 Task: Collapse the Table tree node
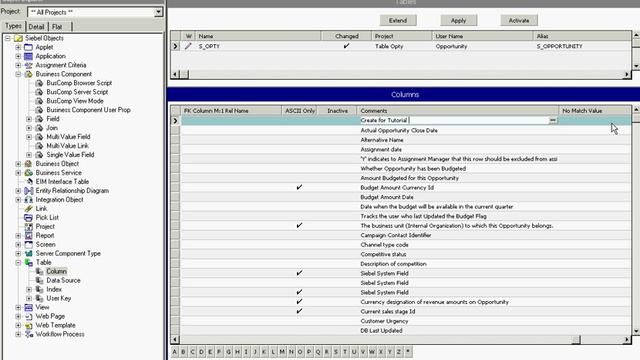tap(18, 262)
